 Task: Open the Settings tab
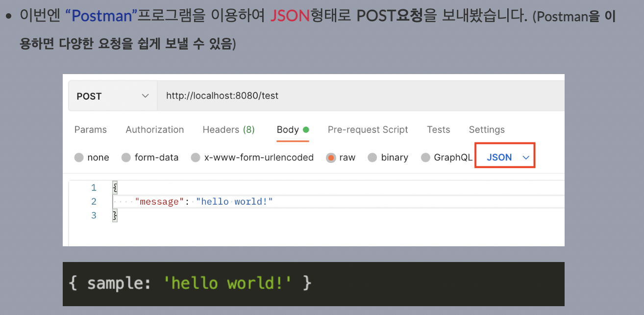tap(487, 130)
